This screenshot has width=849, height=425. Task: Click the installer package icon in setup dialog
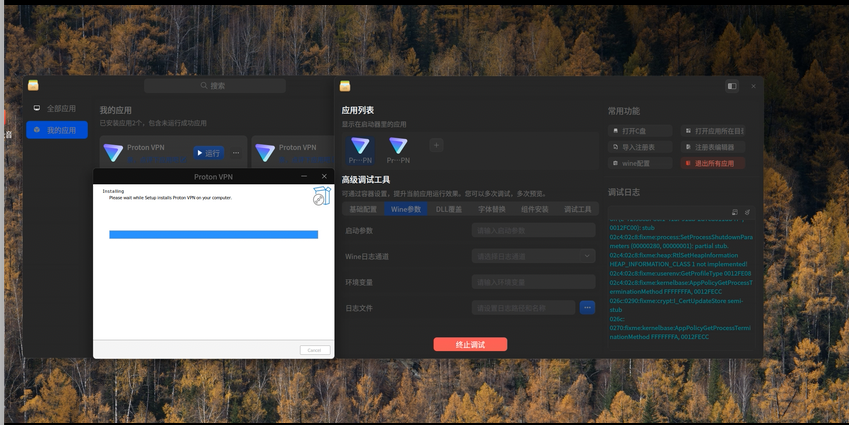pyautogui.click(x=321, y=196)
